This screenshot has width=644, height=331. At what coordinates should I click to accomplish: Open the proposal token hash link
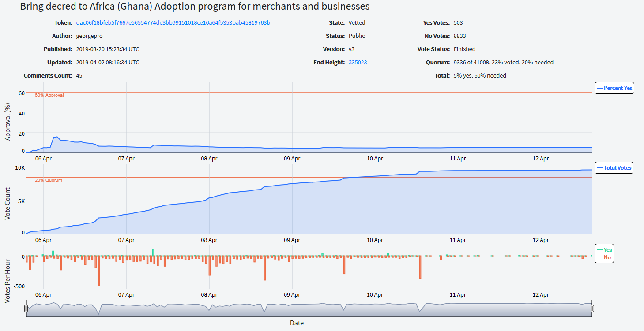[173, 22]
